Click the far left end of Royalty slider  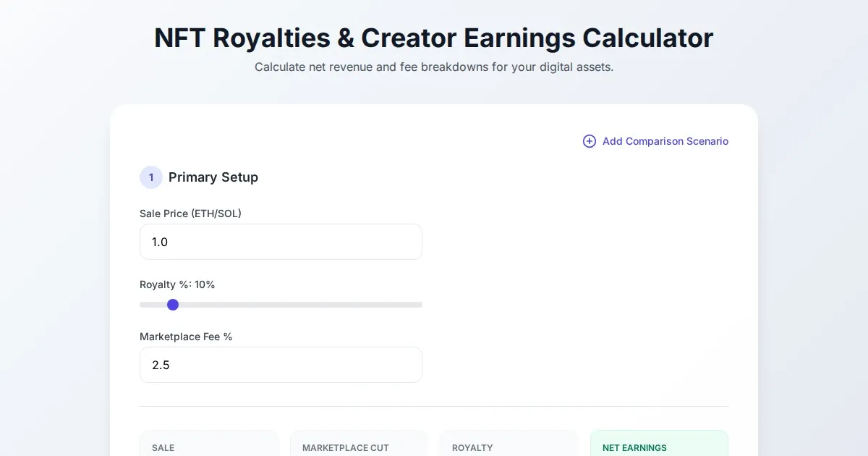click(142, 305)
